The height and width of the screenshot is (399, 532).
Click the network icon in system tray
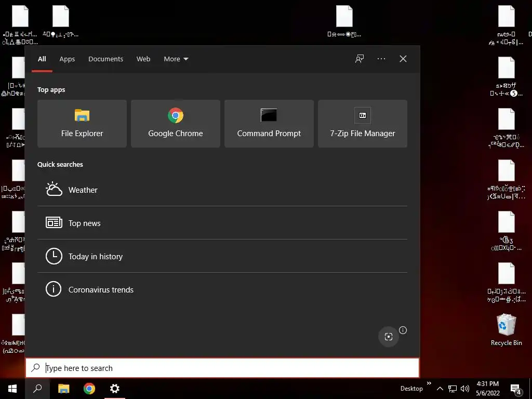(453, 389)
